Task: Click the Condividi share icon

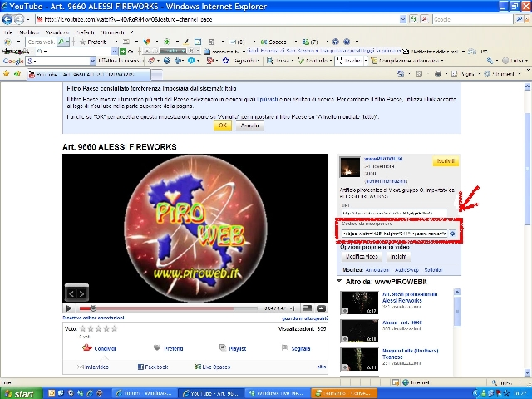Action: tap(86, 347)
